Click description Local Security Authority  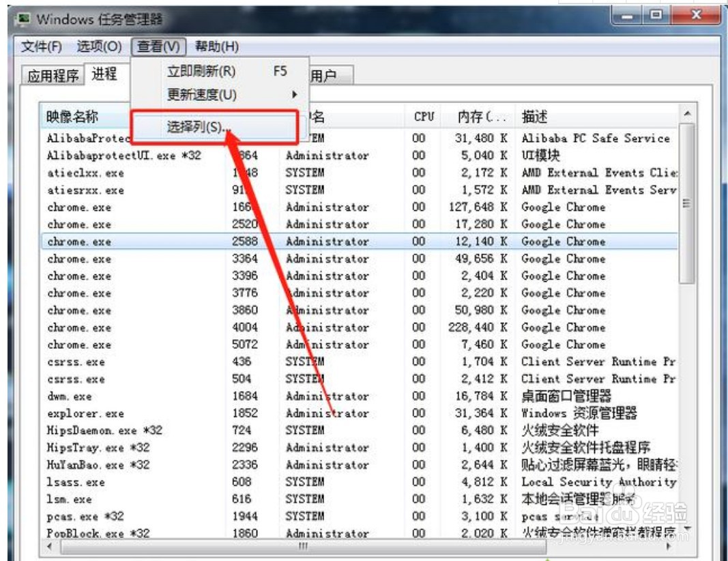coord(598,482)
